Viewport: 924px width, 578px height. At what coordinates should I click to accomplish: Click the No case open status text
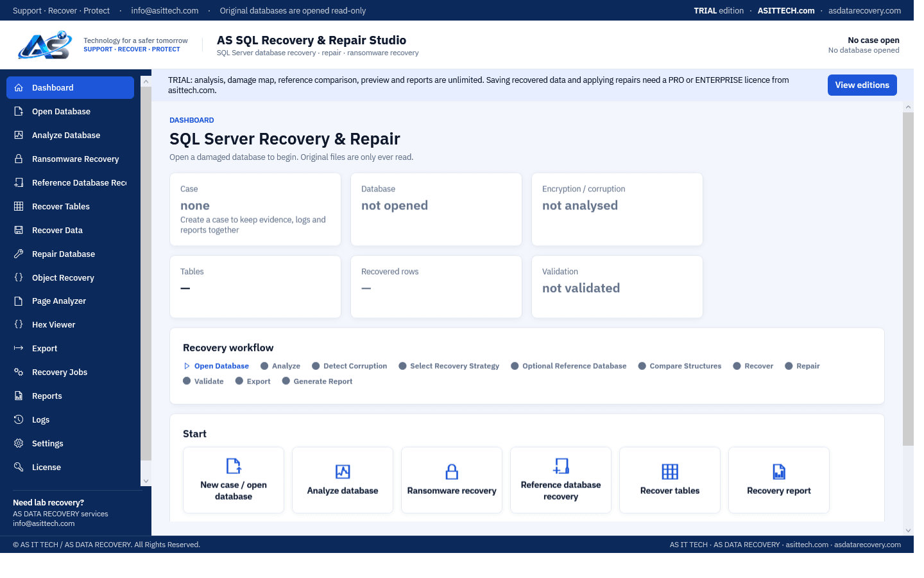tap(873, 40)
